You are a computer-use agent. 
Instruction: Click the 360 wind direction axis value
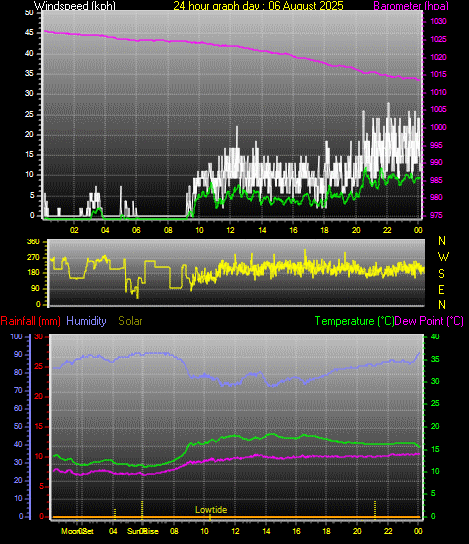[33, 241]
